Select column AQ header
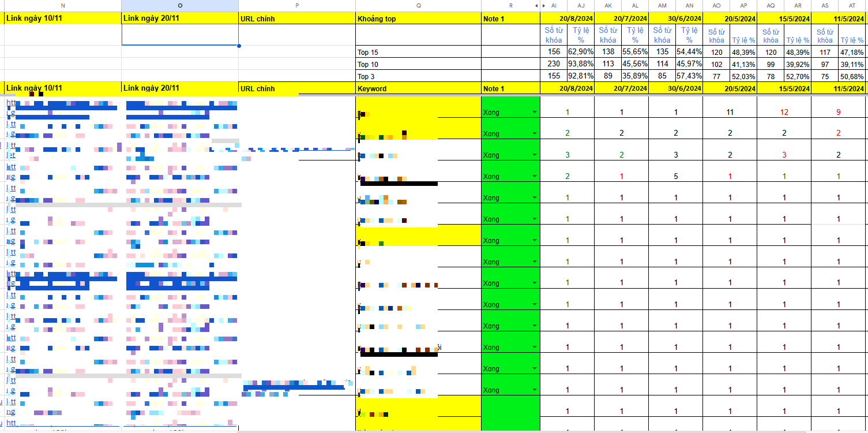868x433 pixels. pyautogui.click(x=771, y=5)
